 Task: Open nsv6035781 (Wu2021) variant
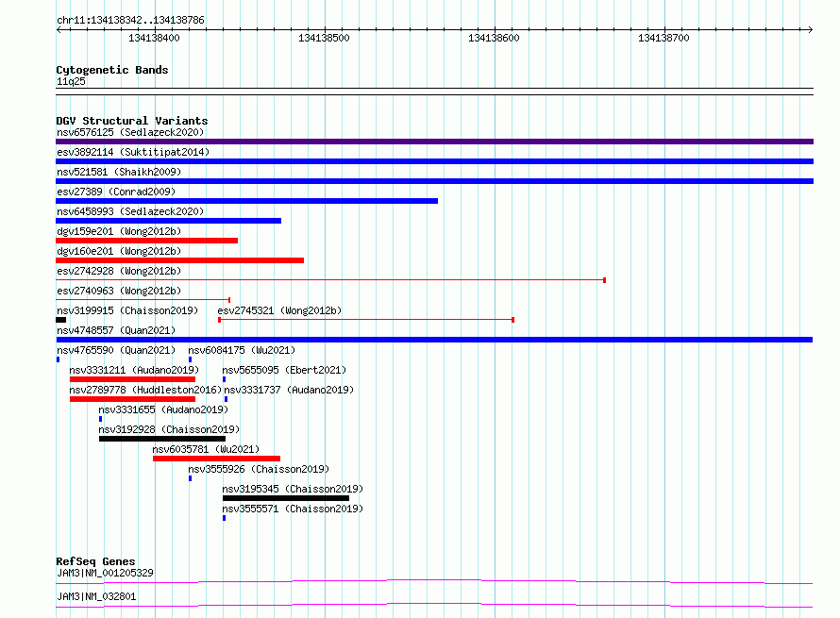207,449
